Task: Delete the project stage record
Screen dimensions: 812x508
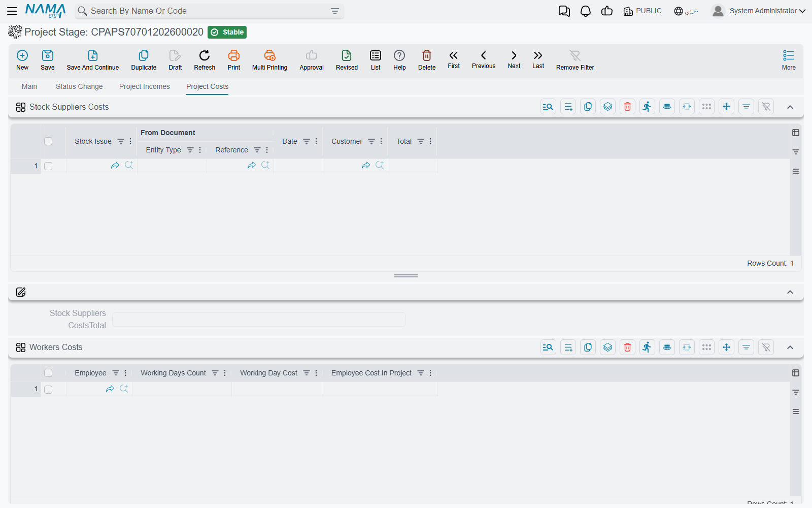Action: coord(427,60)
